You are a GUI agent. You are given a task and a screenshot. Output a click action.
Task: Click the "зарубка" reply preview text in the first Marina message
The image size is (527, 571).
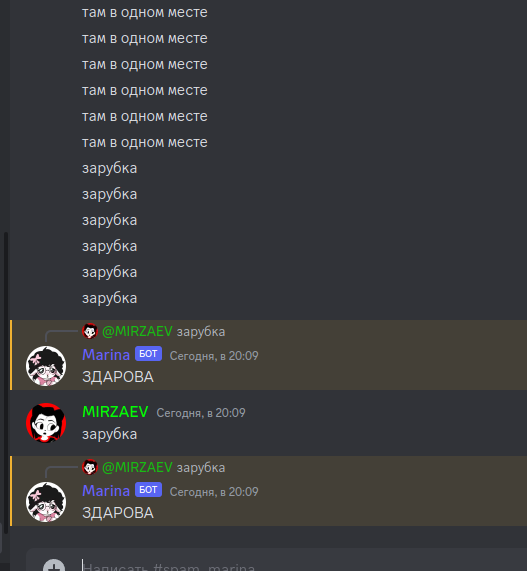pyautogui.click(x=201, y=332)
